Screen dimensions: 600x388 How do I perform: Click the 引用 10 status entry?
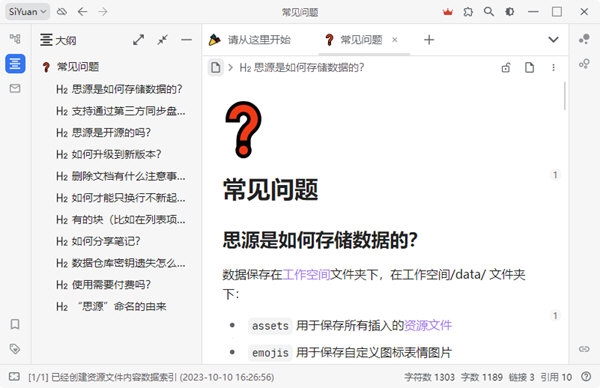point(556,377)
